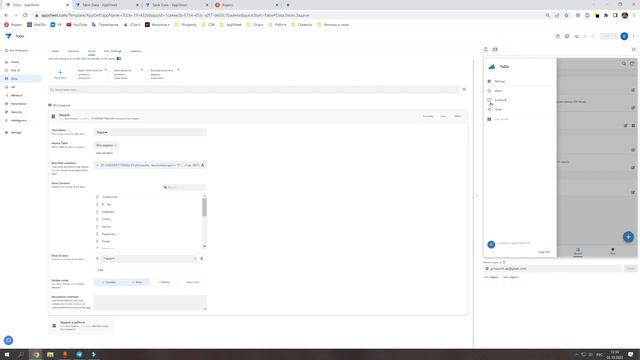Click the Search slices bar
The image size is (640, 360).
(x=254, y=89)
